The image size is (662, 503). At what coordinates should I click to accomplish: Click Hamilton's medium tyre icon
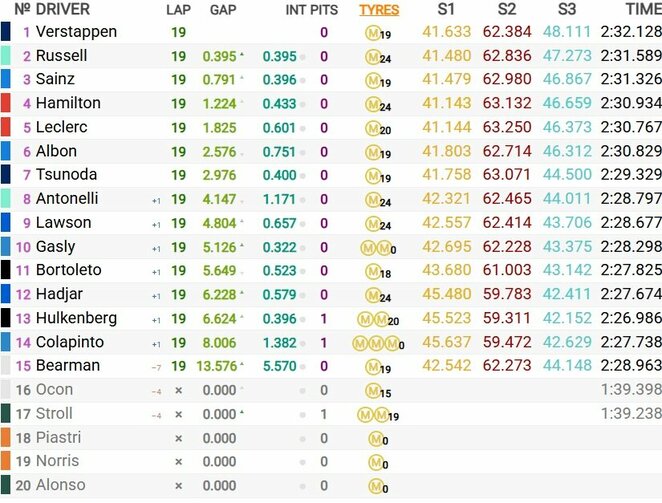[x=372, y=104]
